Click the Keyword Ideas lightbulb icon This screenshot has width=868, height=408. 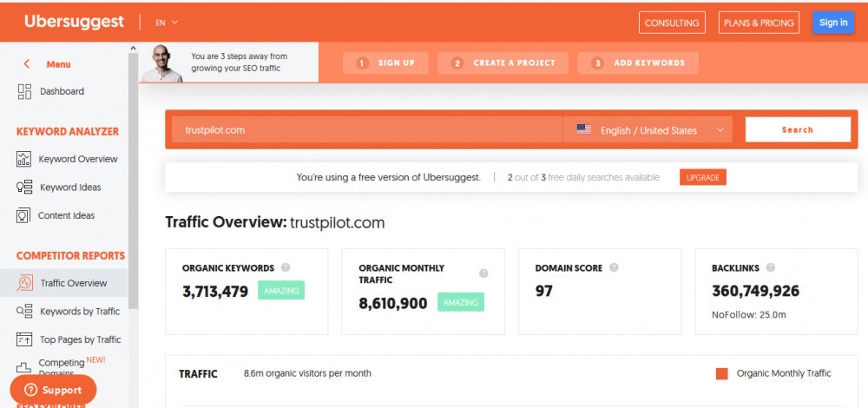[x=24, y=188]
